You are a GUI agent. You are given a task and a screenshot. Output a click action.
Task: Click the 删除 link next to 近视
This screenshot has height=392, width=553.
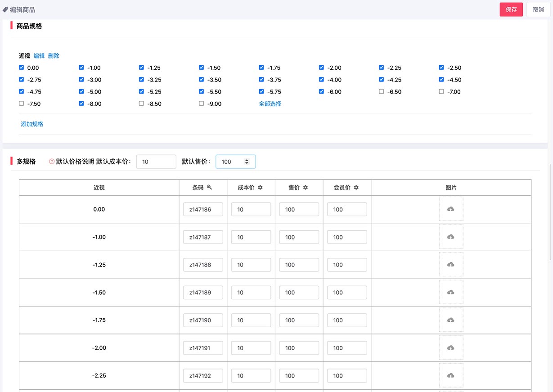coord(54,56)
